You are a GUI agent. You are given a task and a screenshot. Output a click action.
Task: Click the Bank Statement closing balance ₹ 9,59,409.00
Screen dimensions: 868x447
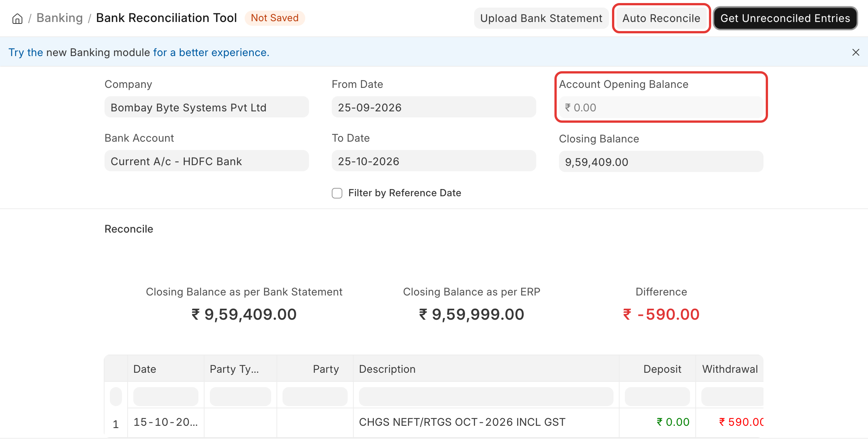(244, 314)
